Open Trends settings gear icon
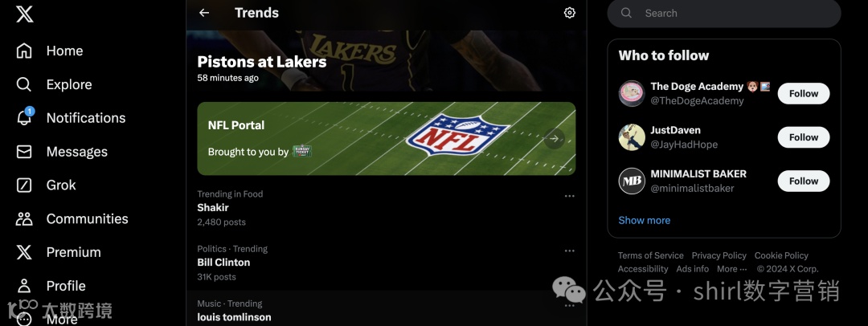The width and height of the screenshot is (868, 326). (x=569, y=13)
